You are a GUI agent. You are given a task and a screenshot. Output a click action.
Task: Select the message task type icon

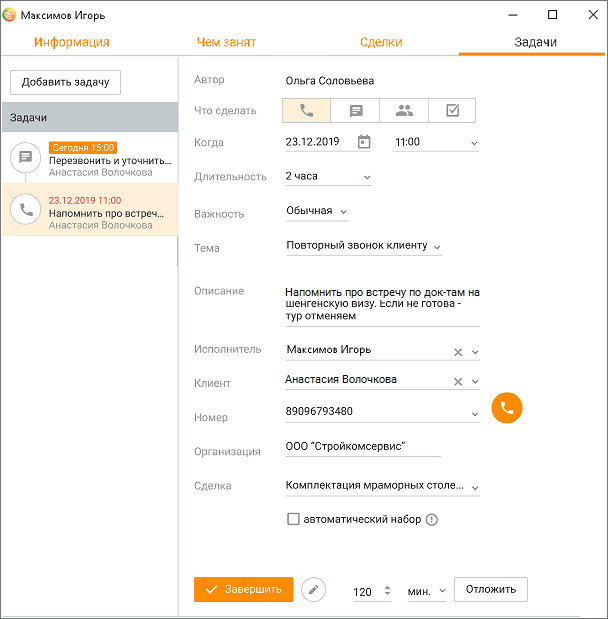[355, 111]
